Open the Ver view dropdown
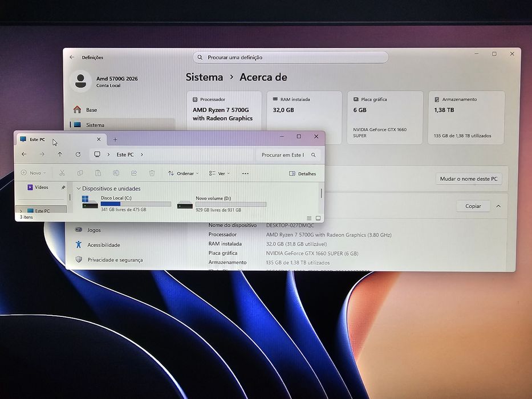Image resolution: width=532 pixels, height=399 pixels. (x=219, y=173)
